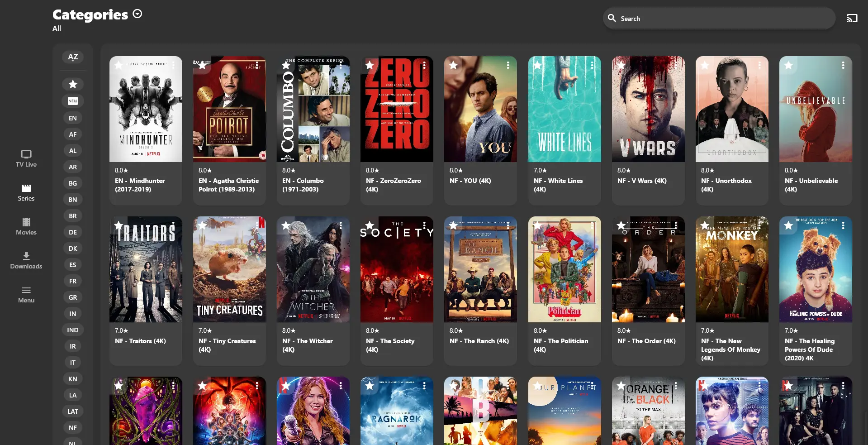Screen dimensions: 868x445
Task: Select the AZ sorting icon
Action: pos(72,57)
